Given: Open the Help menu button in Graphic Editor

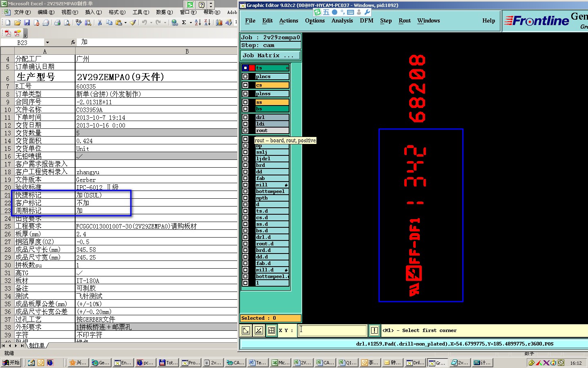Looking at the screenshot, I should click(489, 21).
